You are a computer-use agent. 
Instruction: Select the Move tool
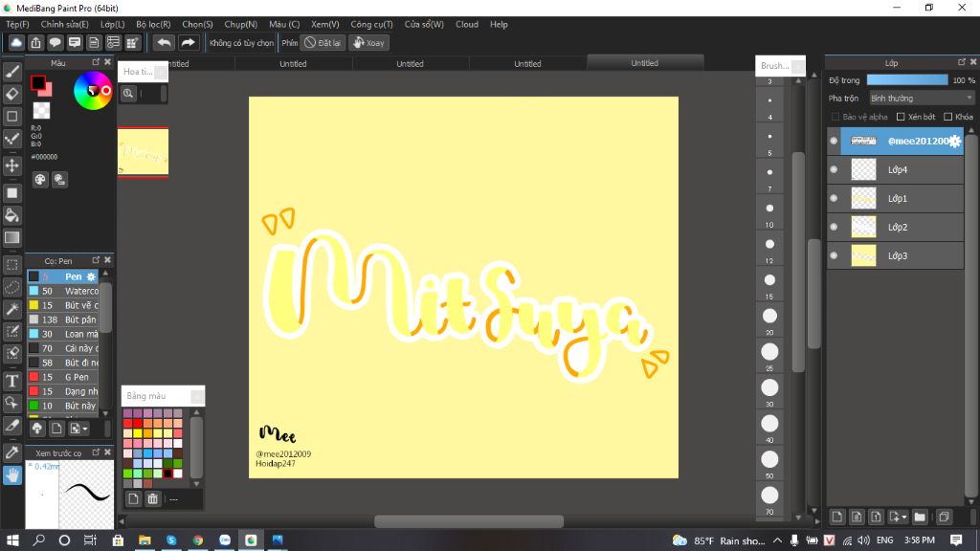click(x=11, y=165)
